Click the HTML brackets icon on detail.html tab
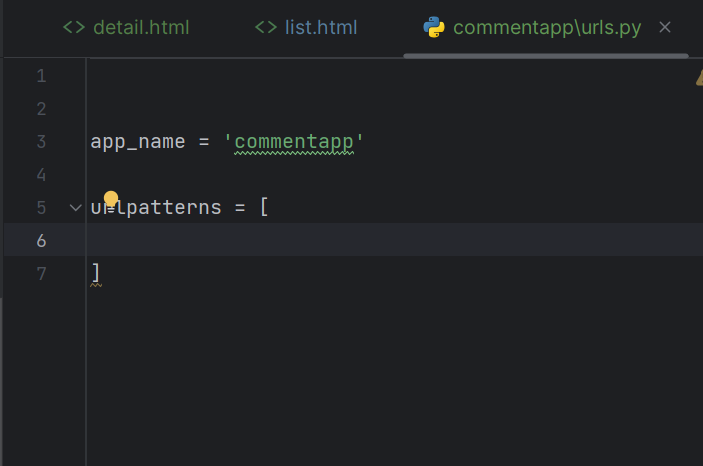Screen dimensions: 703x466 point(74,27)
